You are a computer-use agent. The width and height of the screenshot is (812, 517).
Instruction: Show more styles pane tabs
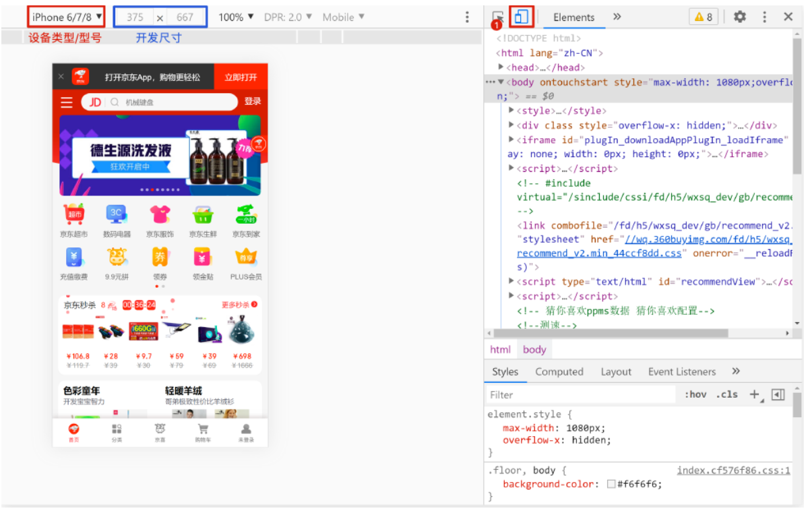[736, 371]
